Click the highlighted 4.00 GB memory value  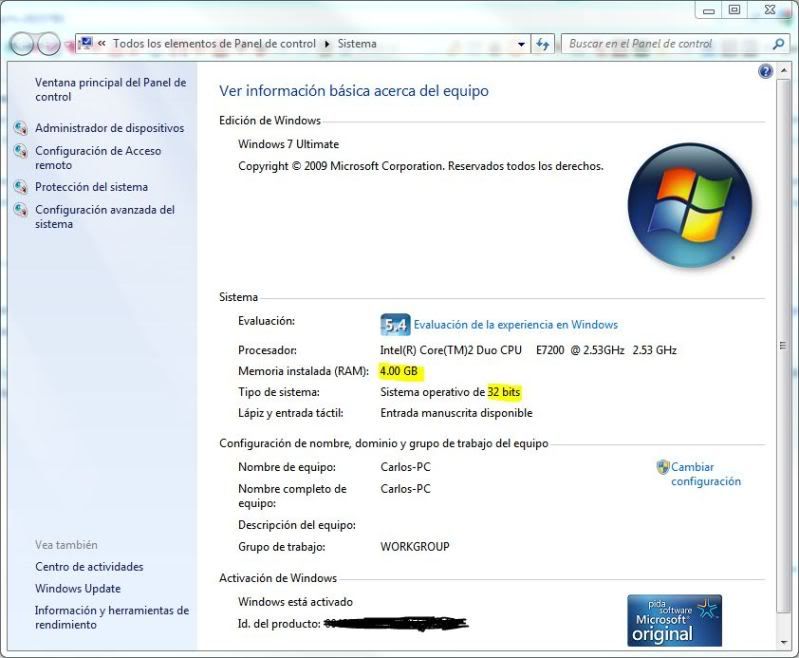399,371
